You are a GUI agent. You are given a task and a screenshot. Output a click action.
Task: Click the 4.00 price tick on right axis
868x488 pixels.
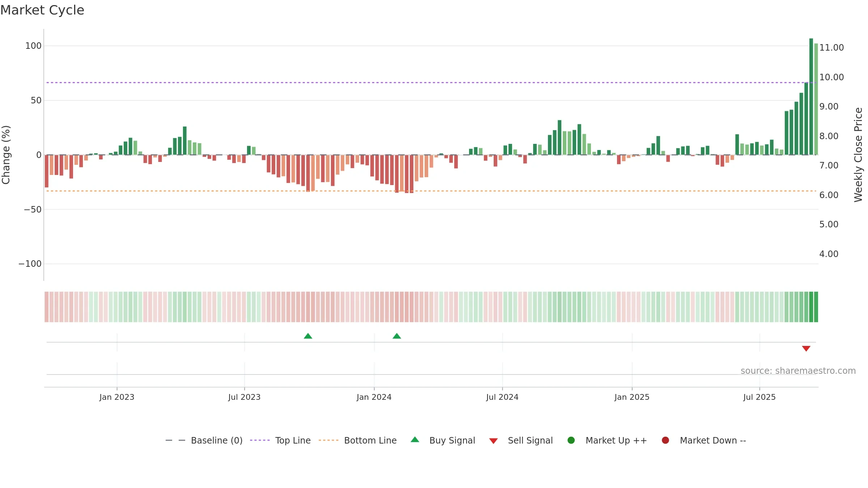[829, 254]
